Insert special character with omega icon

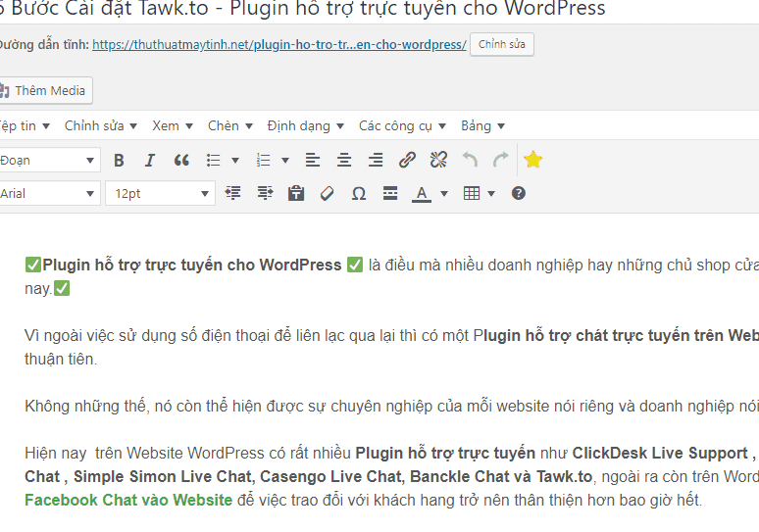[x=359, y=194]
